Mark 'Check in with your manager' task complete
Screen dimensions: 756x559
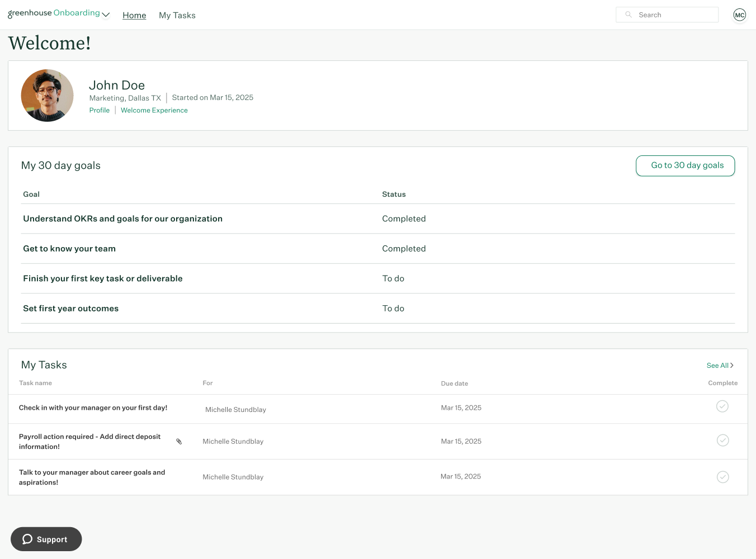click(722, 406)
